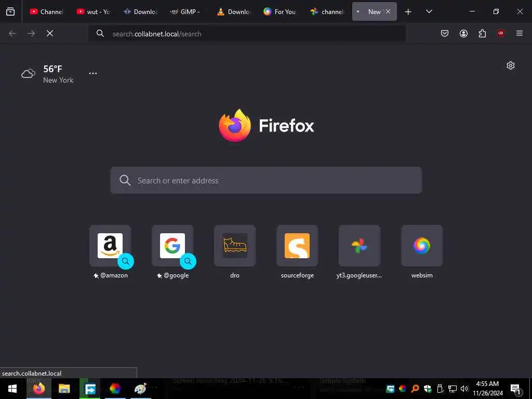Screen dimensions: 532x399
Task: Open the color wheel app in taskbar
Action: click(115, 389)
